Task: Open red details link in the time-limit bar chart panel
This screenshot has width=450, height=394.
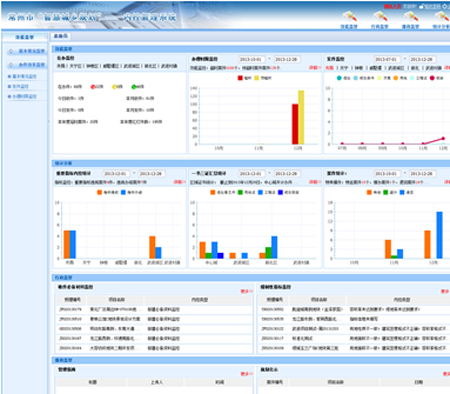Action: coord(314,68)
